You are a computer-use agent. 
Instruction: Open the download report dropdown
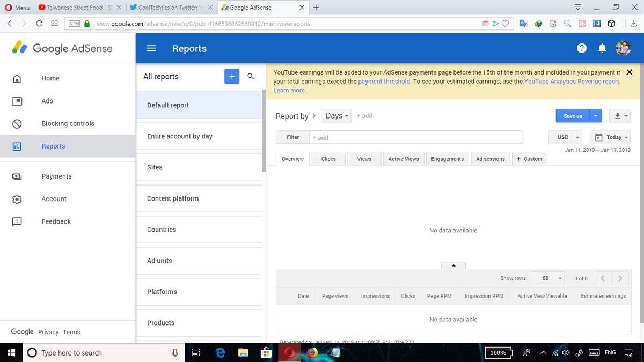point(621,116)
